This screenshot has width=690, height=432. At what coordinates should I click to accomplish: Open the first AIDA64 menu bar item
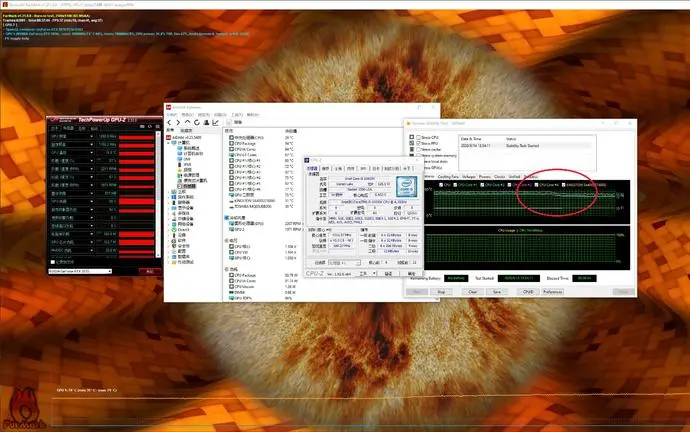tap(171, 115)
